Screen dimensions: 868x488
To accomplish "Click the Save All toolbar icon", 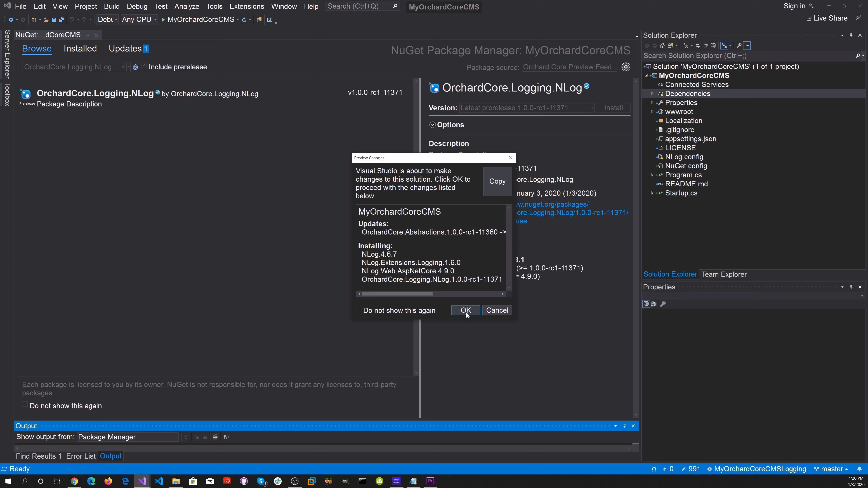I will click(x=61, y=19).
